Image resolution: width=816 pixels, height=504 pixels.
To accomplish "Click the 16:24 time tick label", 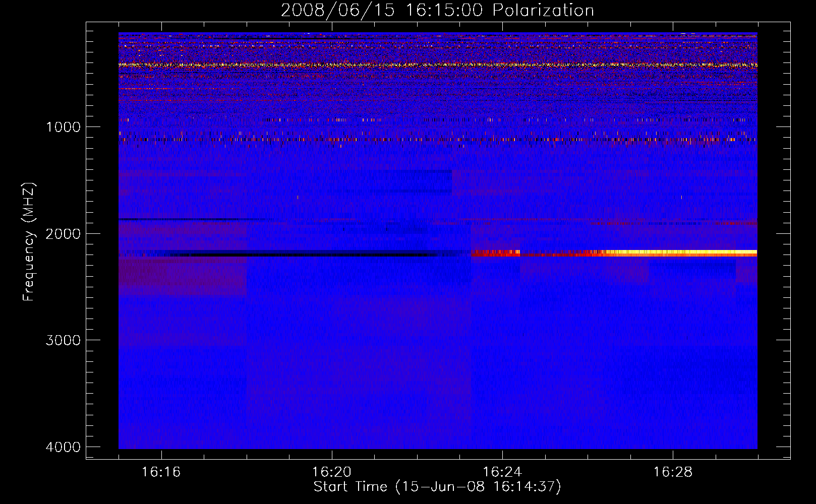I will tap(502, 472).
